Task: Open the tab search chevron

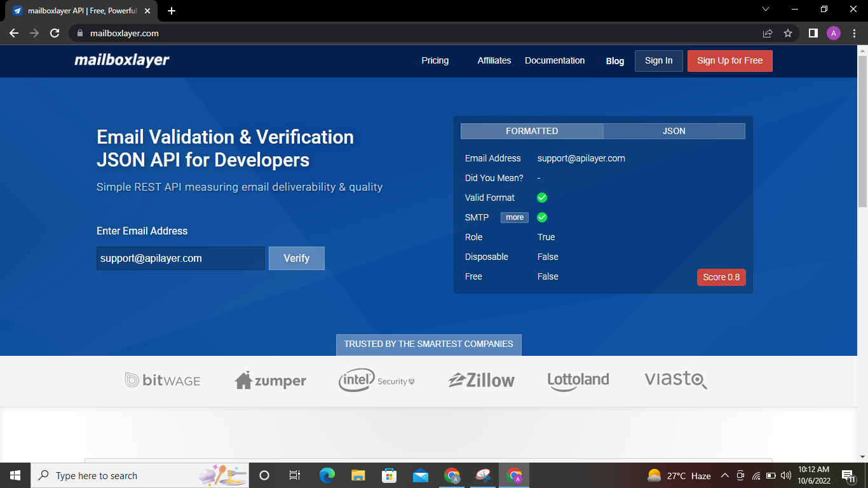Action: 766,9
